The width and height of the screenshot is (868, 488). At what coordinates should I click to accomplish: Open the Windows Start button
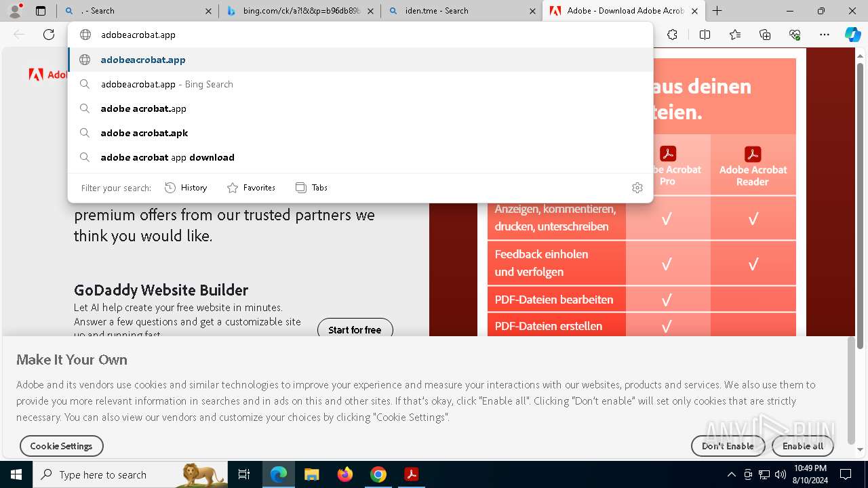click(x=16, y=474)
